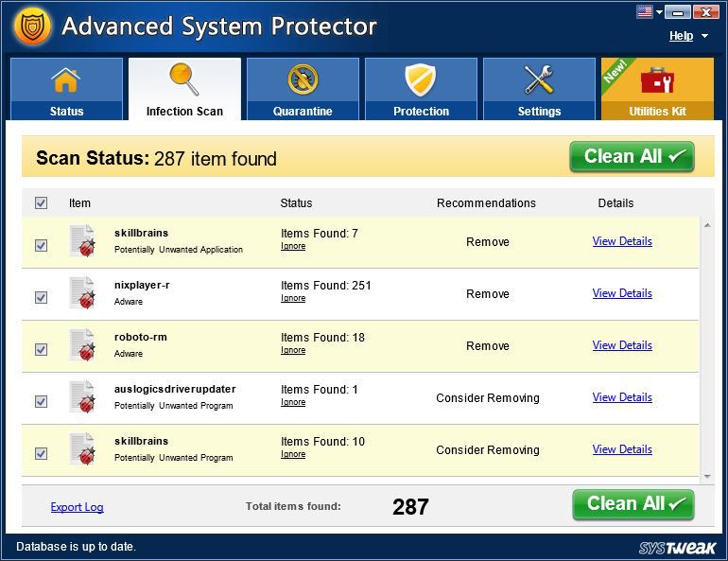Click the Export Log link
Viewport: 728px width, 561px height.
pyautogui.click(x=77, y=507)
